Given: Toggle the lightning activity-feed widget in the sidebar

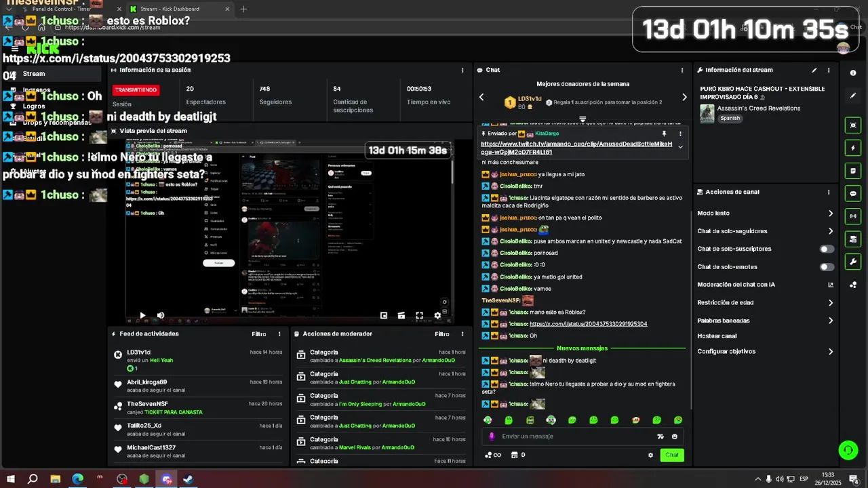Looking at the screenshot, I should pos(853,148).
